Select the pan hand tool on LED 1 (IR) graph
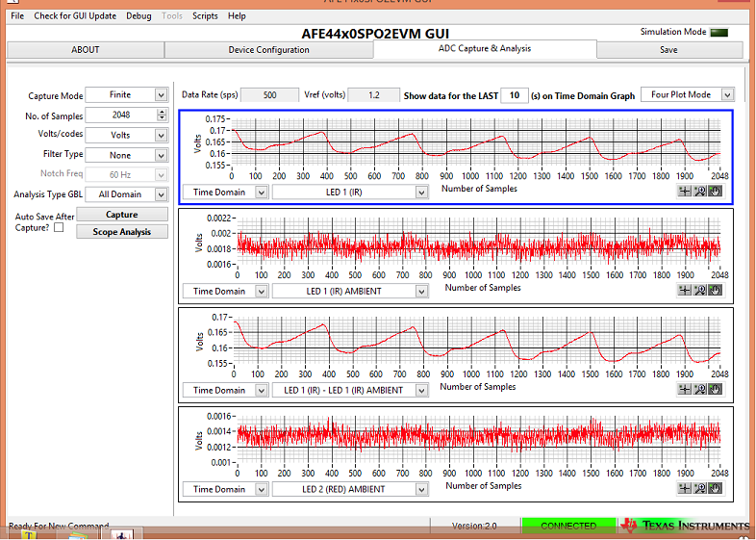 click(715, 192)
